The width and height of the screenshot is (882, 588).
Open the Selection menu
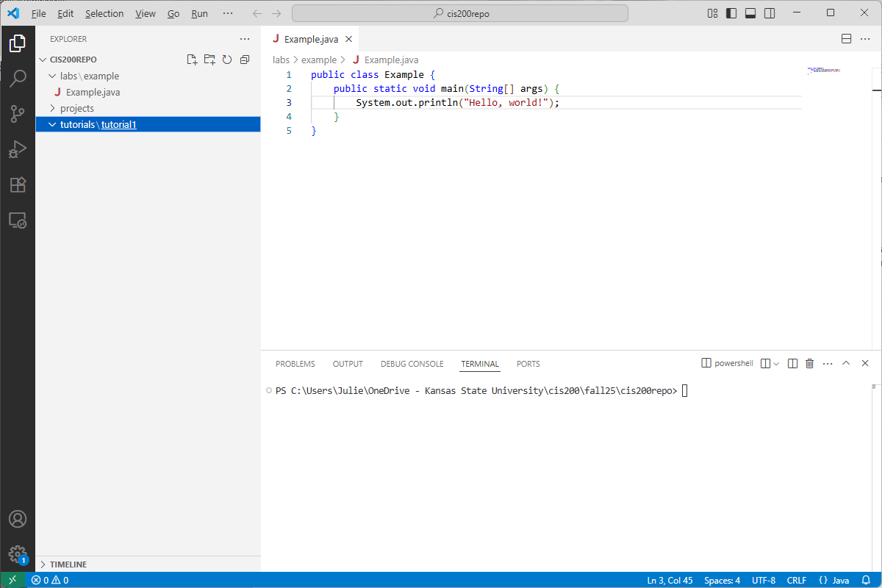click(104, 13)
